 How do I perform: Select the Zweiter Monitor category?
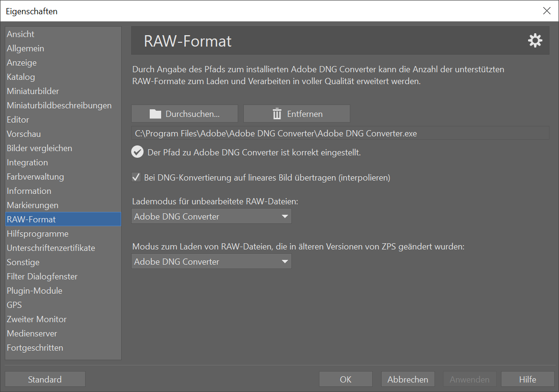(x=37, y=319)
